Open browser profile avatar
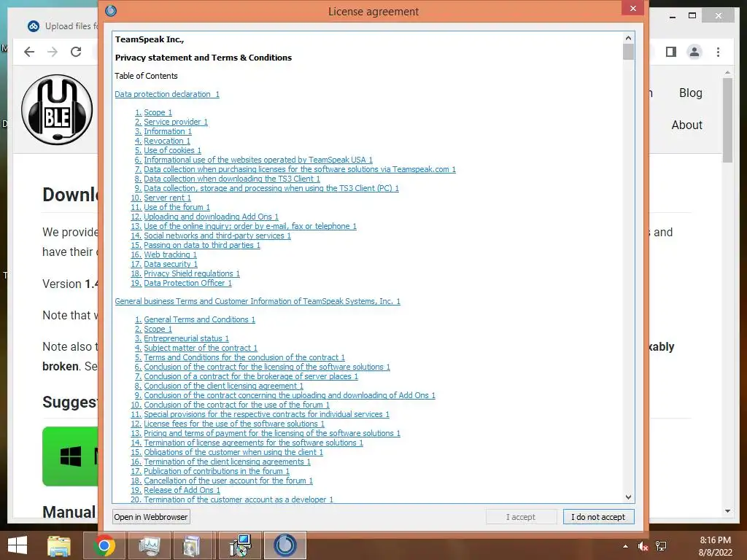The image size is (747, 560). (694, 52)
